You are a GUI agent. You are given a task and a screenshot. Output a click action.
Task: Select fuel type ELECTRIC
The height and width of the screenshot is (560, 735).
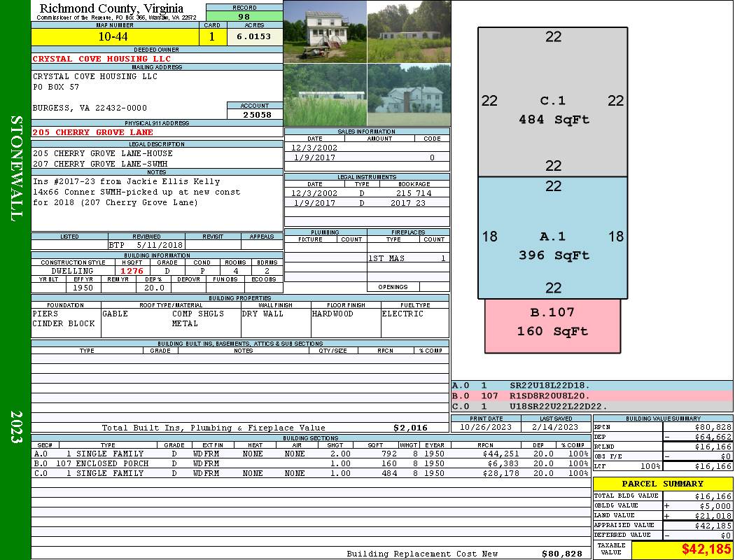pos(402,314)
